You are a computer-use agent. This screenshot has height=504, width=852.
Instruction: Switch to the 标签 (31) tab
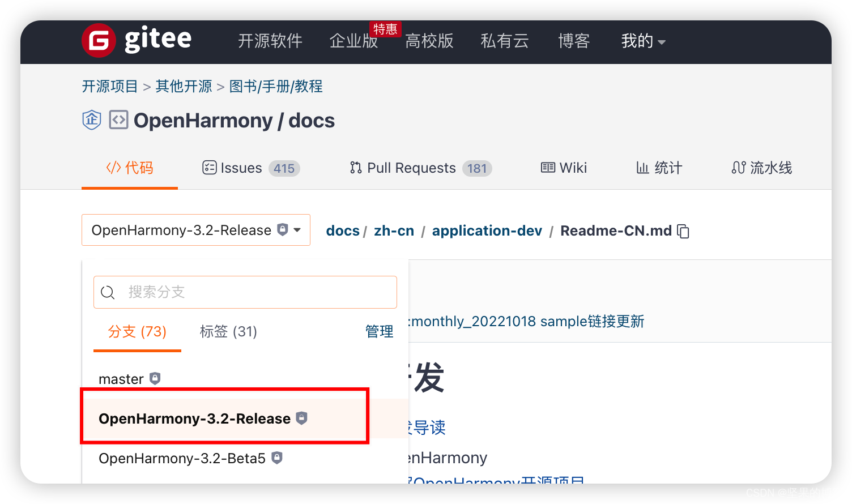pyautogui.click(x=228, y=331)
